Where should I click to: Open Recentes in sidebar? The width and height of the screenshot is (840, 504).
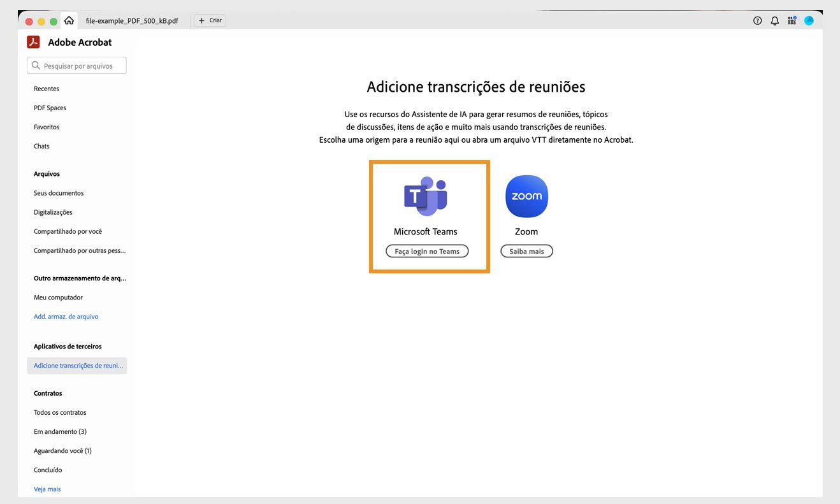coord(47,89)
